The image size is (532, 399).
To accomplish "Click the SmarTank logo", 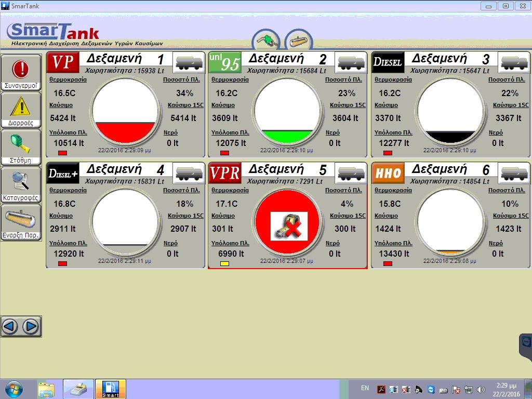I will click(53, 31).
